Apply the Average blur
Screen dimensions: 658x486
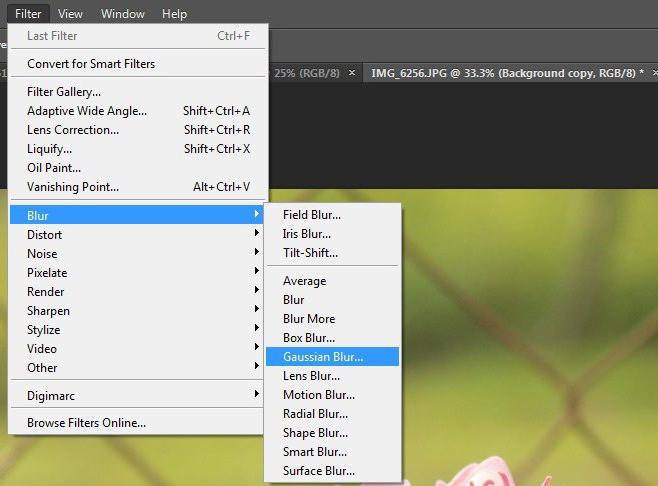click(x=332, y=281)
